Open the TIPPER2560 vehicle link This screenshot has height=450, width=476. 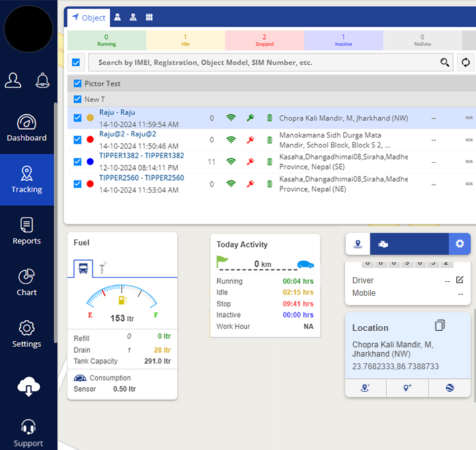tap(141, 178)
